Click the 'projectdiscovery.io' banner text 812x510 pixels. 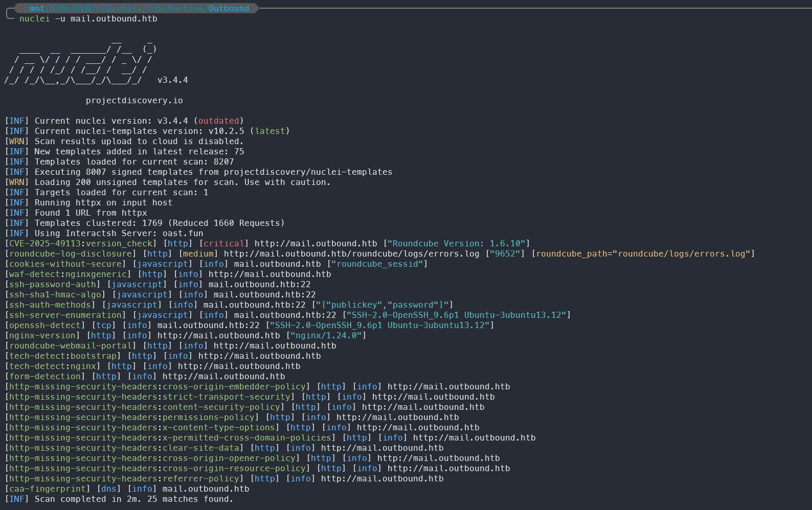(134, 101)
